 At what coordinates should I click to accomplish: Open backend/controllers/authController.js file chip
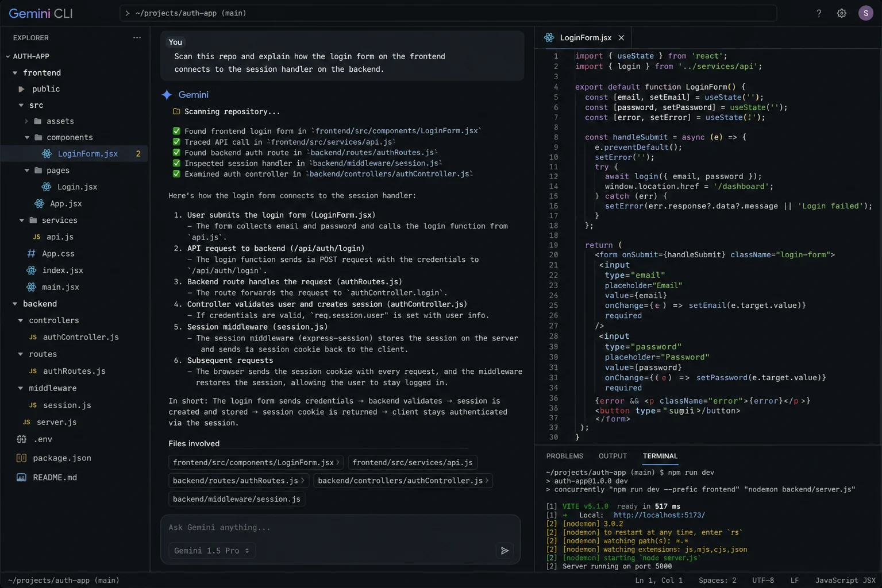[403, 481]
